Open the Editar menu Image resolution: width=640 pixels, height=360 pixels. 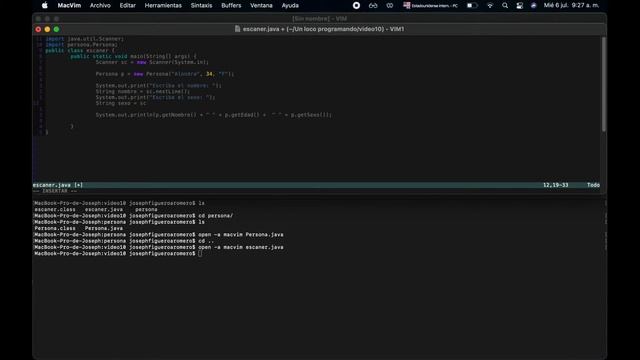pos(127,5)
